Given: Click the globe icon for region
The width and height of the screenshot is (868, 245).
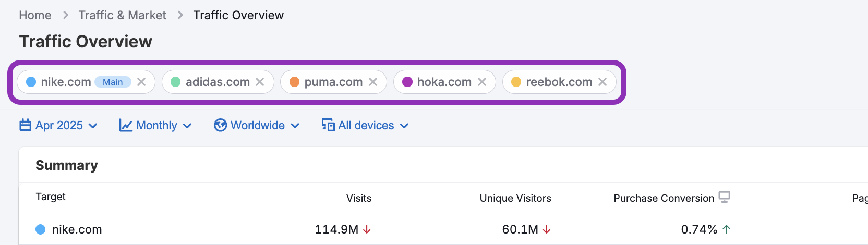Looking at the screenshot, I should pos(220,125).
